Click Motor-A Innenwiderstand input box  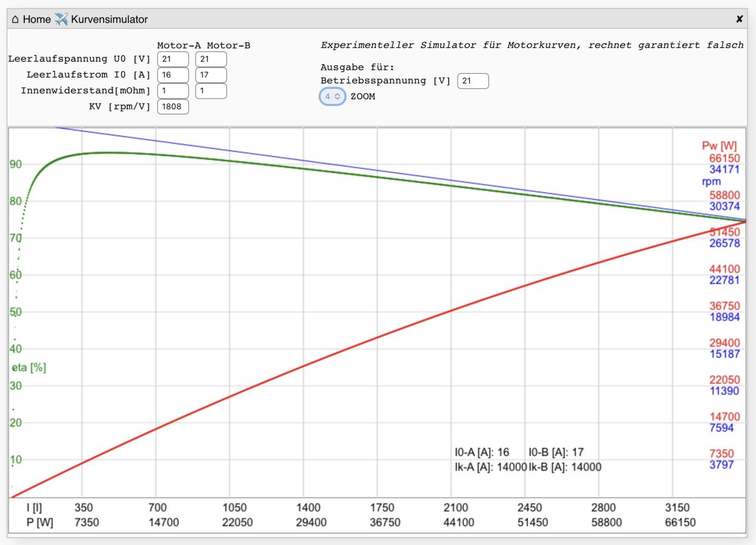click(x=173, y=91)
